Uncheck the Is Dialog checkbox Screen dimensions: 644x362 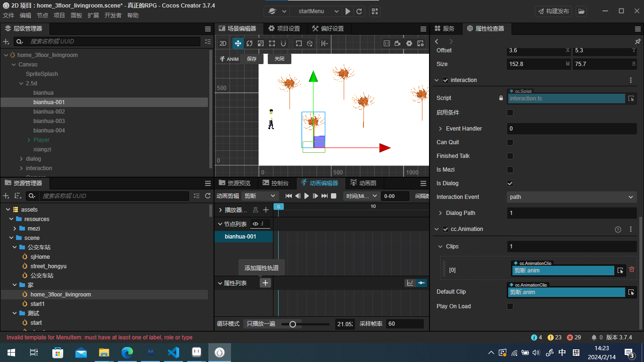(x=510, y=183)
